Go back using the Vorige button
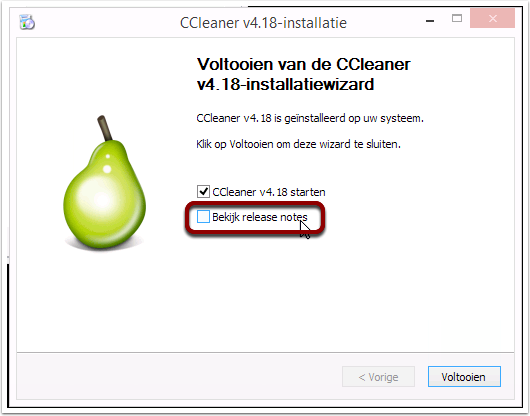The image size is (530, 416). [x=378, y=376]
